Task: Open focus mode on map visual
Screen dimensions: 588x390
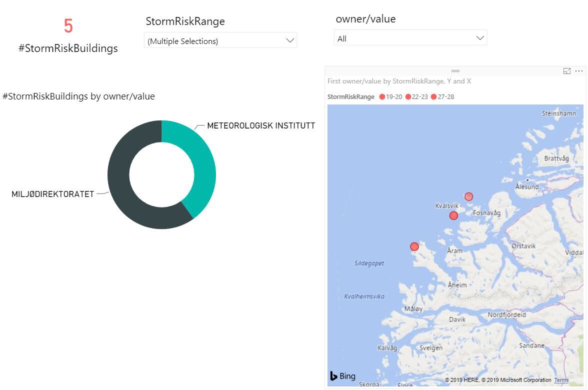Action: 566,71
